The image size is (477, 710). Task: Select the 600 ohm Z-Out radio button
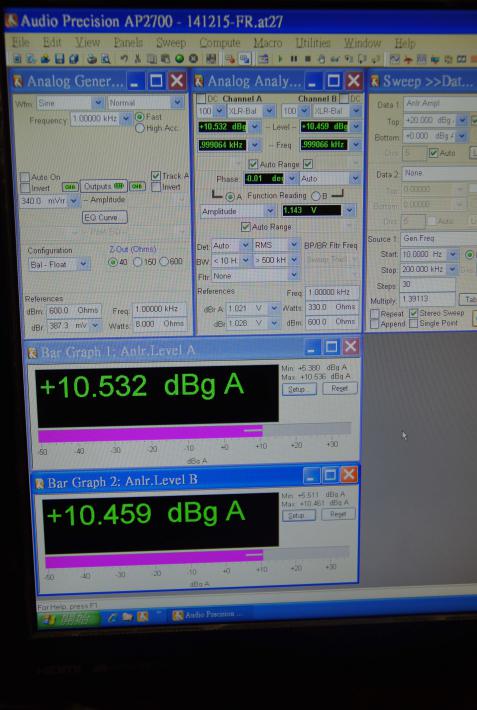164,261
